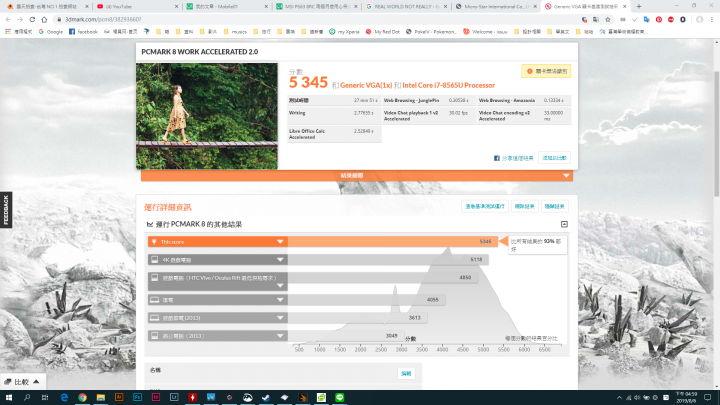Open Adobe Illustrator from taskbar

119,397
